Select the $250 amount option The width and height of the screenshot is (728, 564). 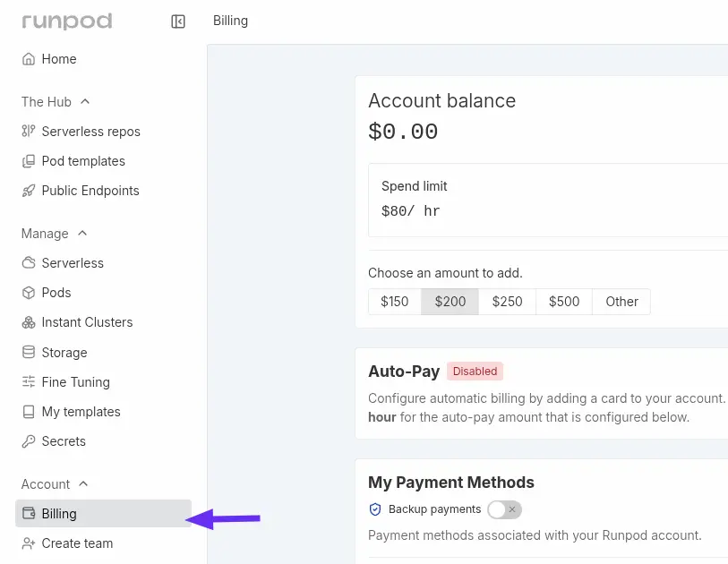(x=507, y=302)
